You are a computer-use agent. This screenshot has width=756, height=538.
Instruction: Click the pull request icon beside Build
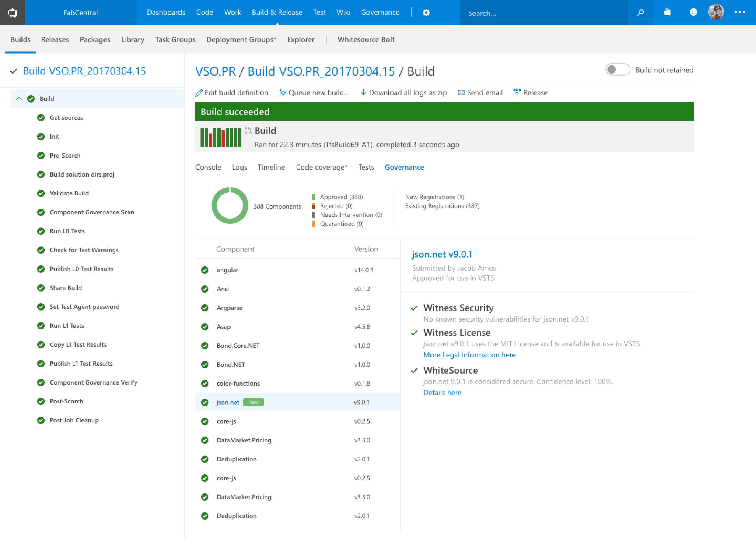tap(248, 130)
